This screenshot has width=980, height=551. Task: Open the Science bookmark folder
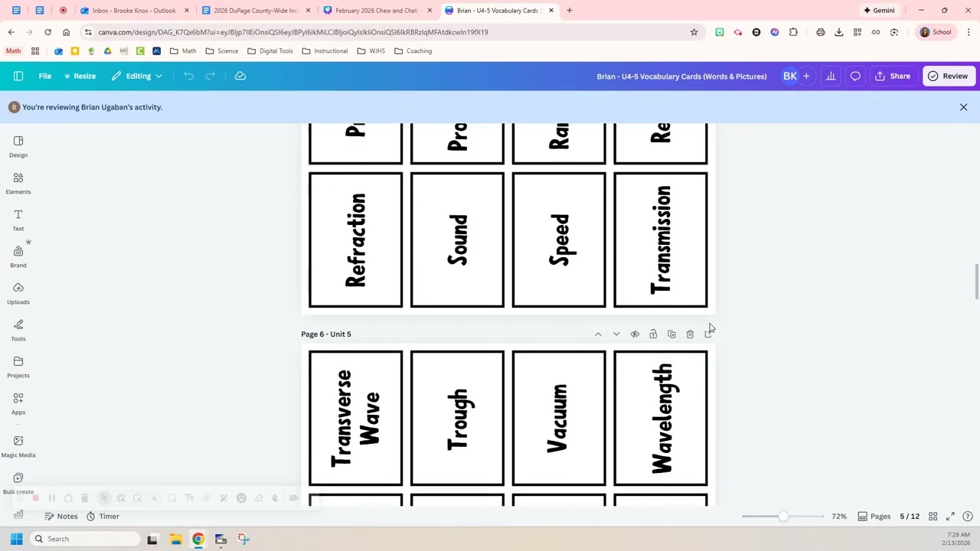coord(222,51)
